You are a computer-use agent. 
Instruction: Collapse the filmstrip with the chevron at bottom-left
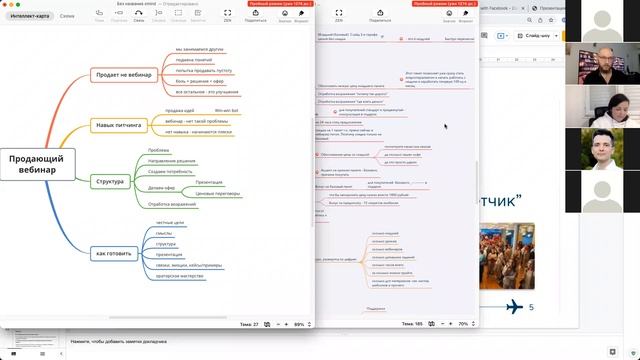(x=61, y=354)
